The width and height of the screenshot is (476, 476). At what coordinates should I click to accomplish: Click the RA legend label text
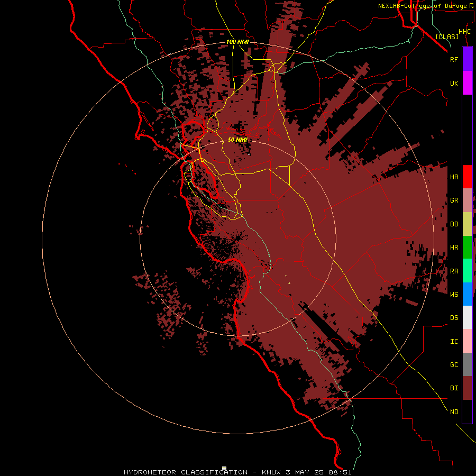point(454,271)
